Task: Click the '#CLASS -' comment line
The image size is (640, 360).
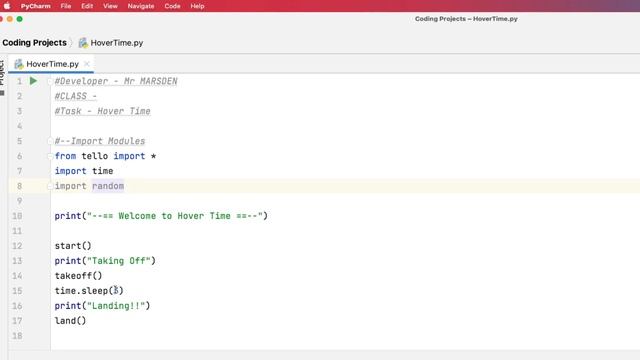Action: click(76, 96)
